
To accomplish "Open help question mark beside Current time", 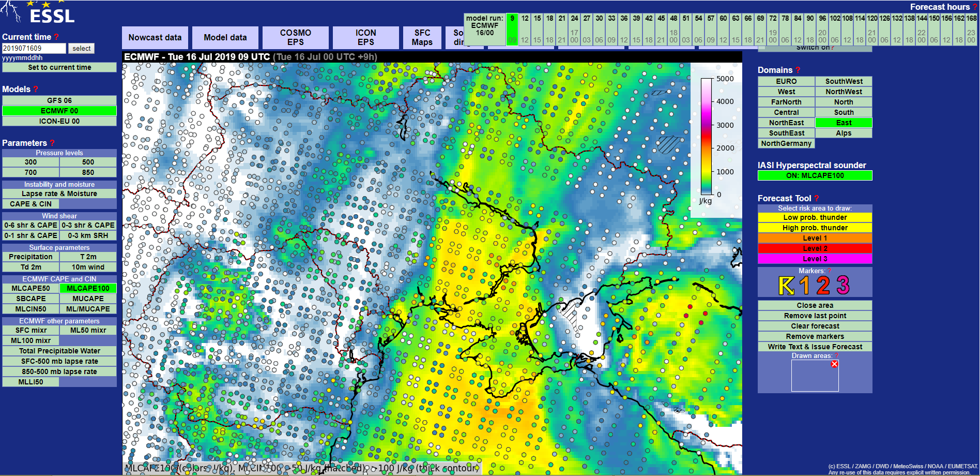I will 56,37.
